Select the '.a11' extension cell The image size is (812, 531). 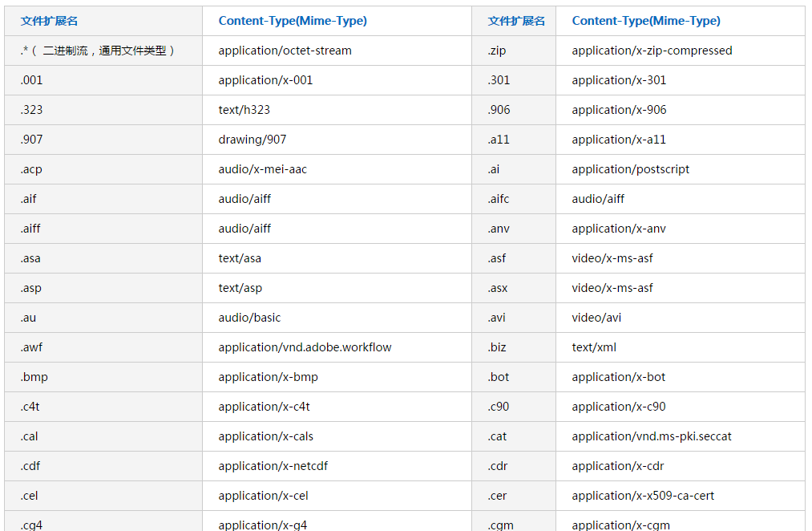click(x=514, y=140)
